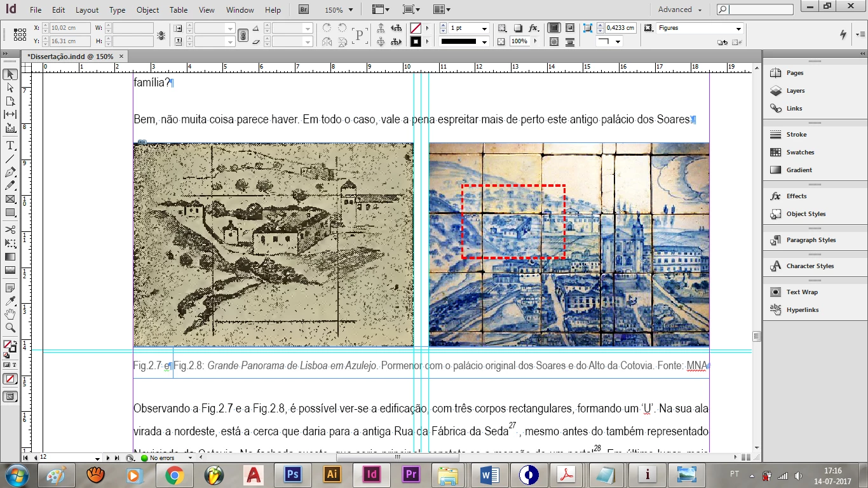Open Microsoft Word from the taskbar
Viewport: 868px width, 488px height.
pyautogui.click(x=490, y=475)
